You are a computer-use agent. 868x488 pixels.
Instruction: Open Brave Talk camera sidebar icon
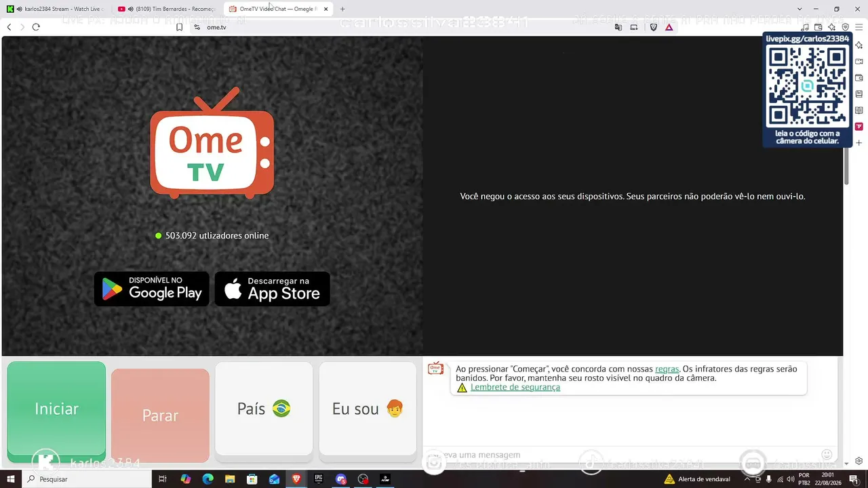pos(859,62)
